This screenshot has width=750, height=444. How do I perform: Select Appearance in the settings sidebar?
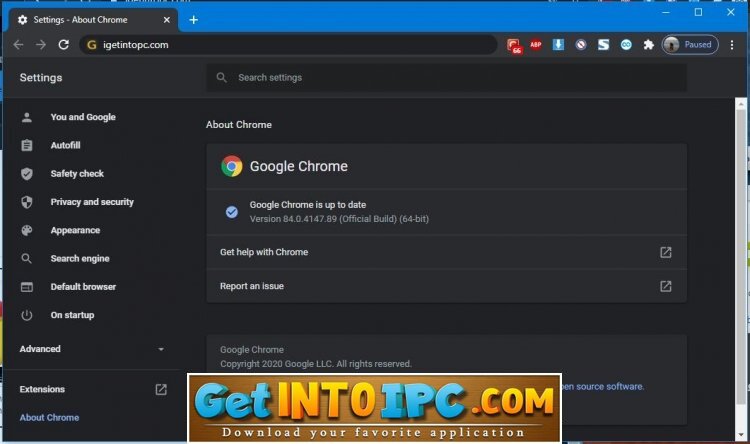(75, 230)
